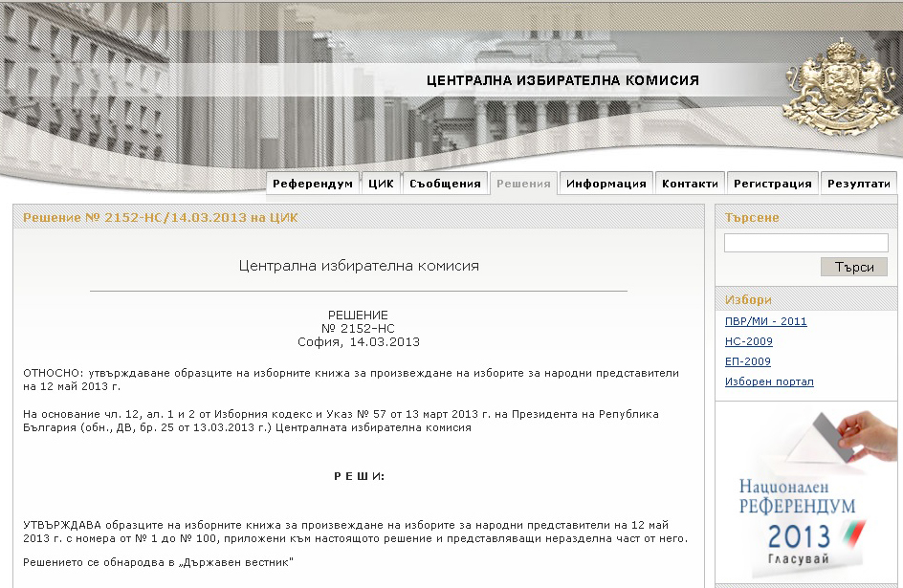Open the ЕП-2009 elections link
This screenshot has height=588, width=903.
[747, 361]
